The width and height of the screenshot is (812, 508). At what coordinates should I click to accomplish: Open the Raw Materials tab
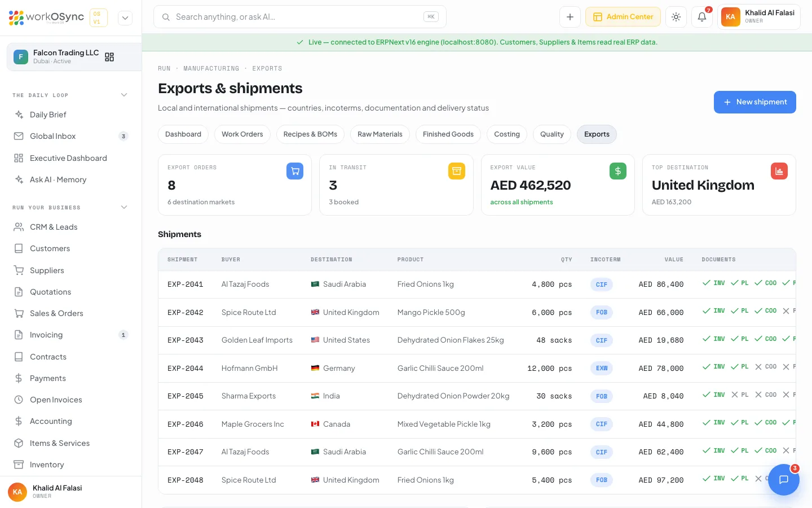point(380,134)
